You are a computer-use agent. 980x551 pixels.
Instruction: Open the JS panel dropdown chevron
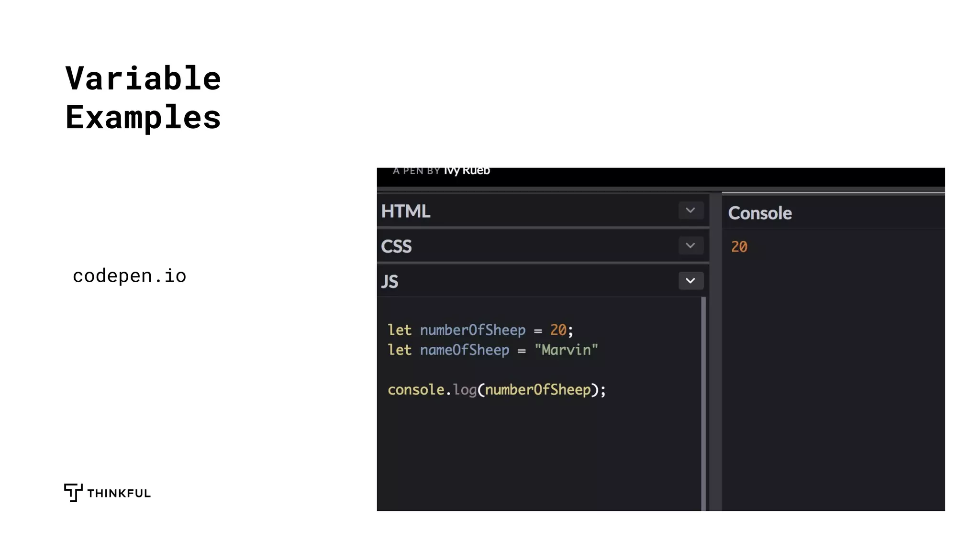(x=690, y=281)
